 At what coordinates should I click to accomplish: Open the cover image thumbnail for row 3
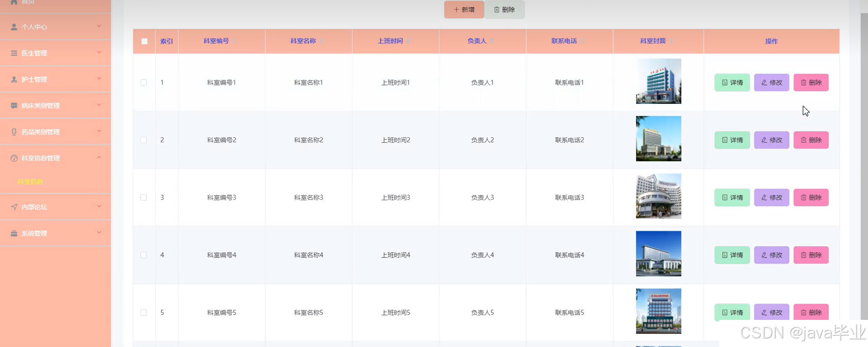click(x=658, y=196)
